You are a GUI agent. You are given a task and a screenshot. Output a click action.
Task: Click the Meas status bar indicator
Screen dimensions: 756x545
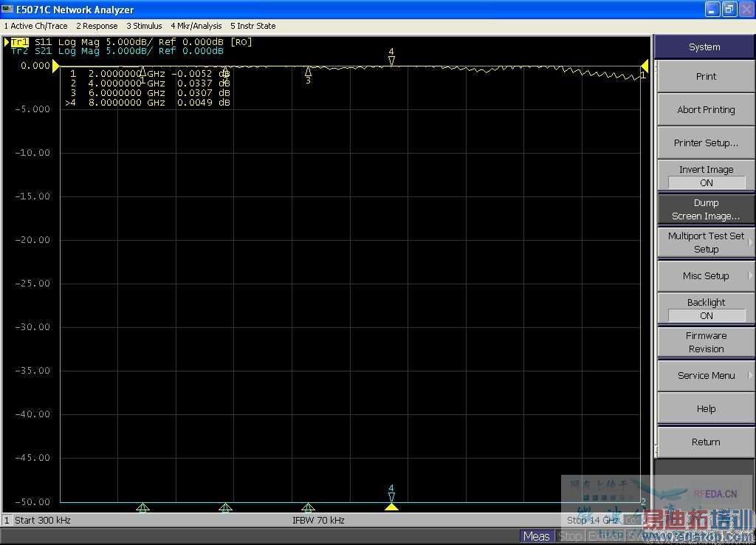(536, 537)
